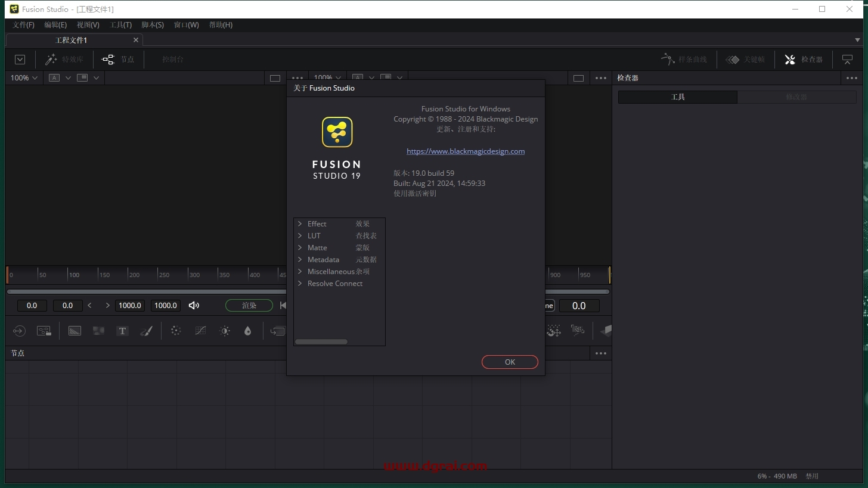Click the Blur droplet tool icon

click(248, 331)
